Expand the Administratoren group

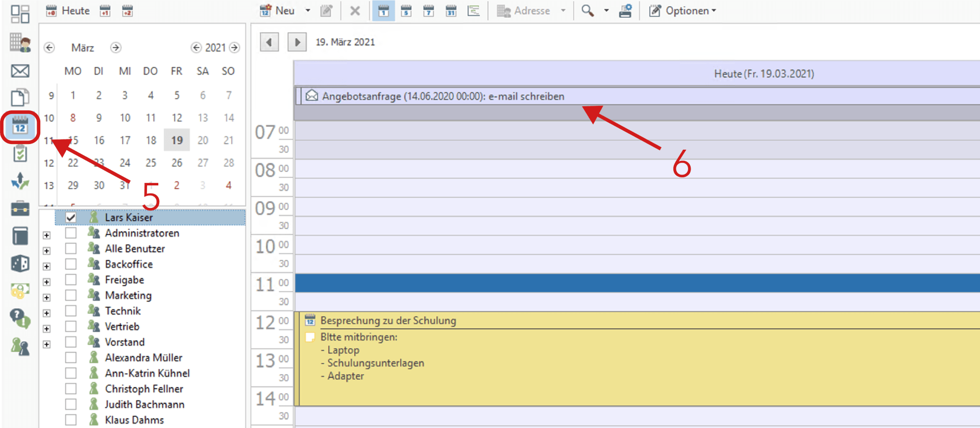47,235
